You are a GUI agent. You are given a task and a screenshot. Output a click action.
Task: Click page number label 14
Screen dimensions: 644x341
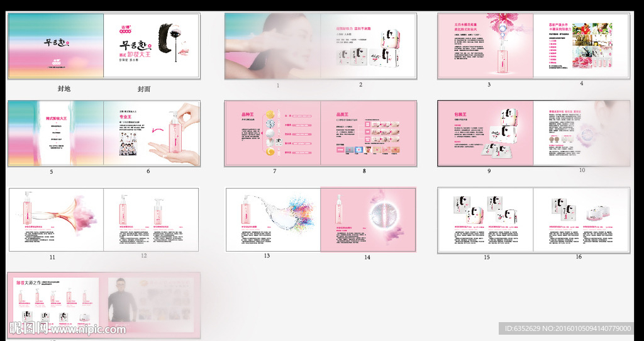click(367, 257)
